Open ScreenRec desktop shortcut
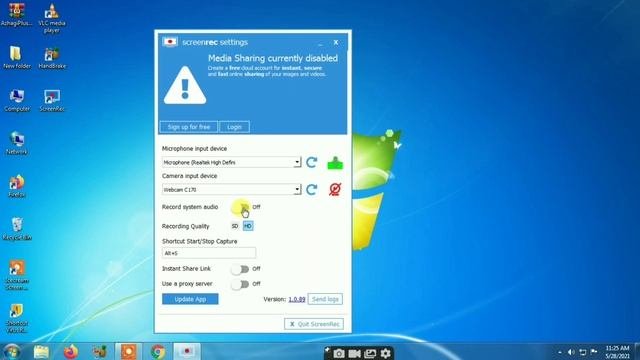The width and height of the screenshot is (640, 360). pos(52,101)
